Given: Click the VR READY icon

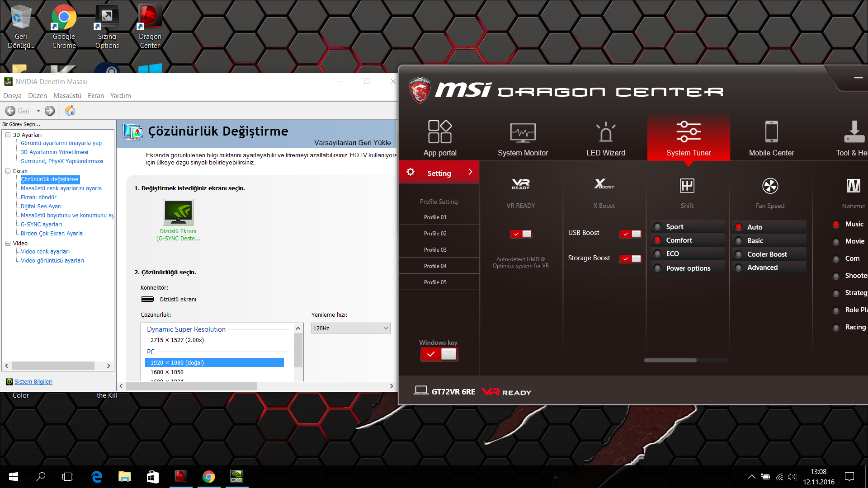Looking at the screenshot, I should point(520,184).
